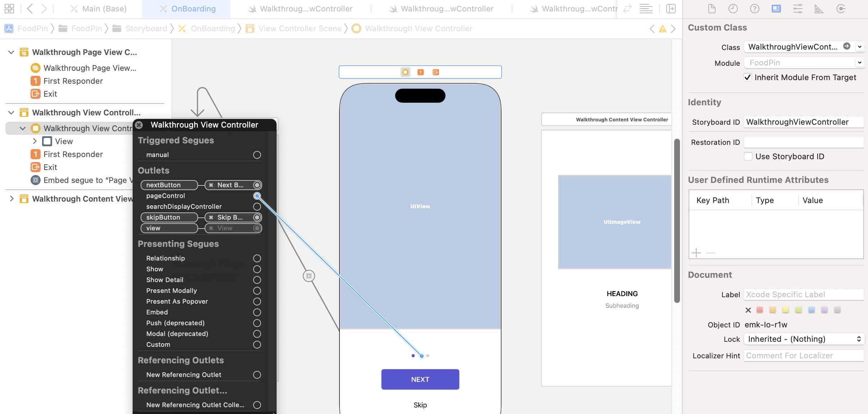868x414 pixels.
Task: Click the Restoration ID text field
Action: (804, 142)
